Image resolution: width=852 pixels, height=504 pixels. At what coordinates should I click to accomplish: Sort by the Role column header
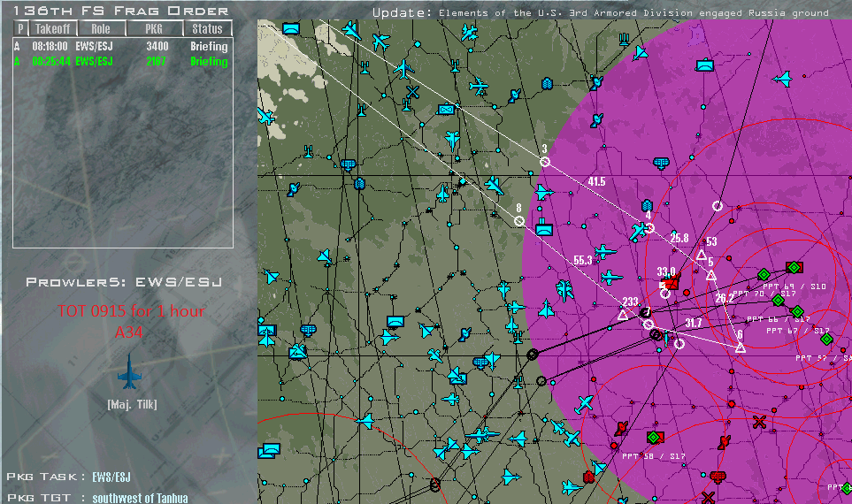101,29
